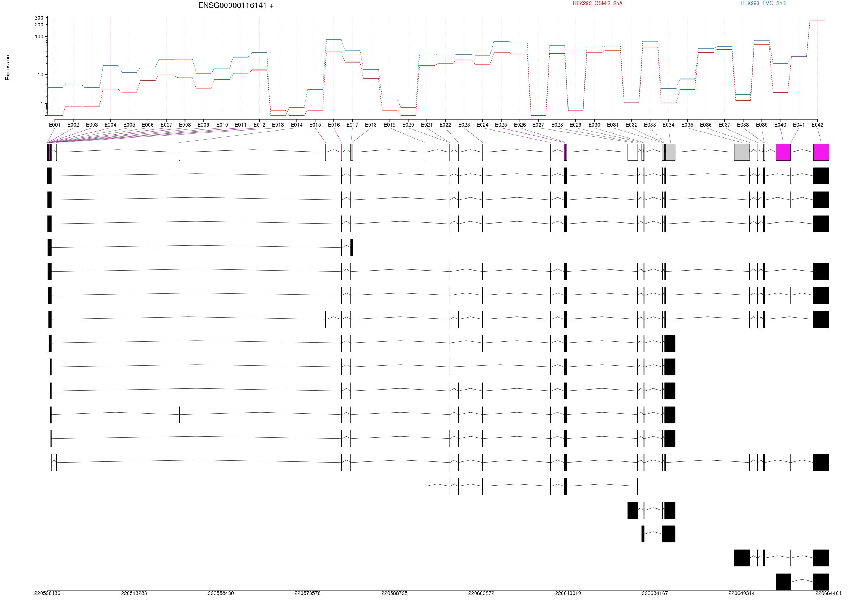Select the HEK293_TMG_2hB legend label
This screenshot has width=868, height=600.
coord(763,3)
